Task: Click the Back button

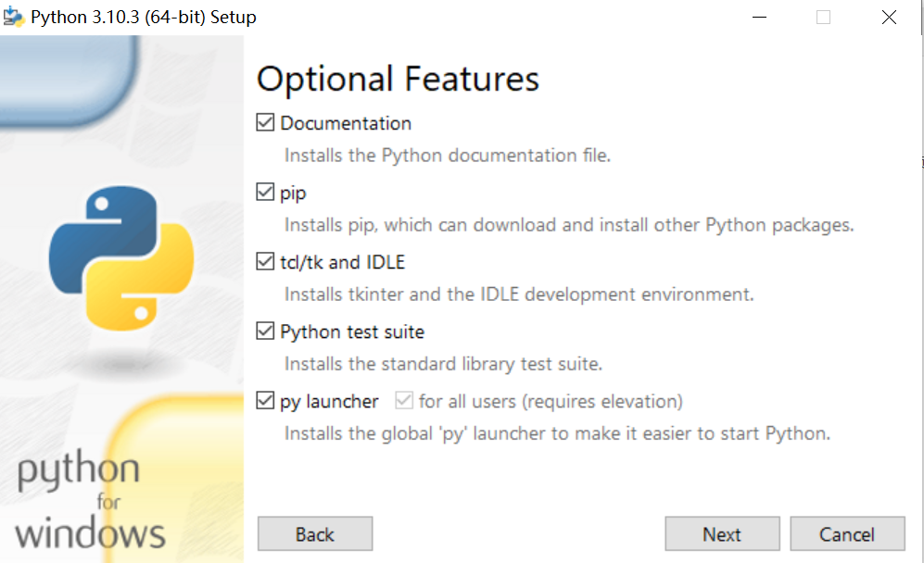Action: click(314, 533)
